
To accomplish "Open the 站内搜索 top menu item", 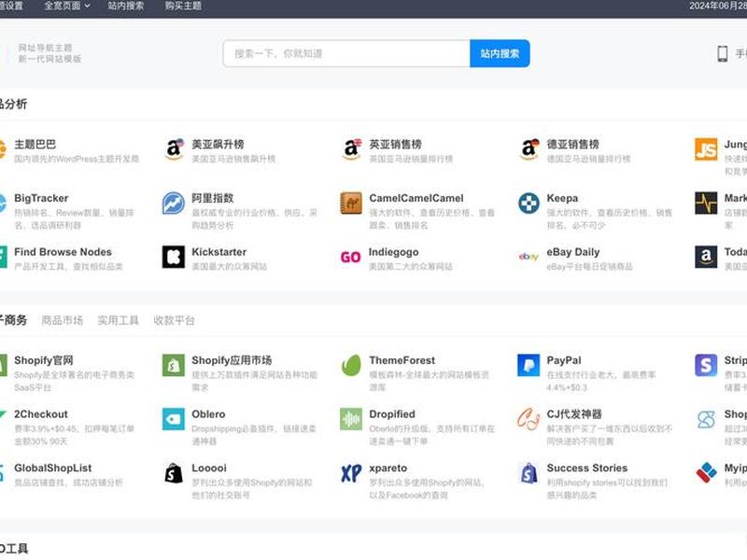I will coord(126,6).
